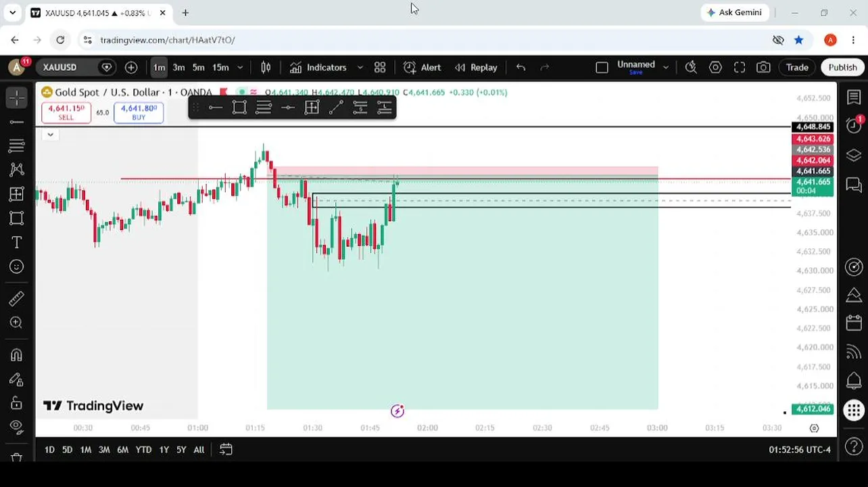The height and width of the screenshot is (487, 868).
Task: Toggle stay in drawing mode
Action: [17, 379]
